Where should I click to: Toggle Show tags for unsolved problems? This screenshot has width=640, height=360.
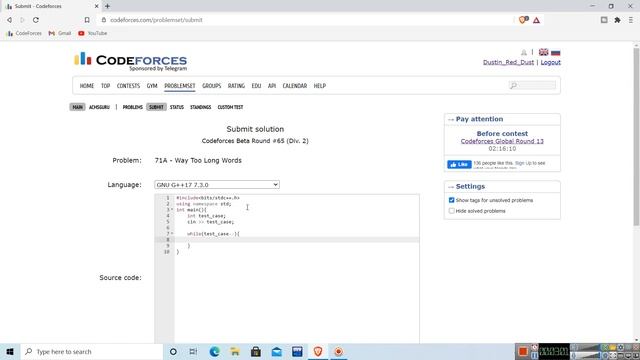[451, 200]
